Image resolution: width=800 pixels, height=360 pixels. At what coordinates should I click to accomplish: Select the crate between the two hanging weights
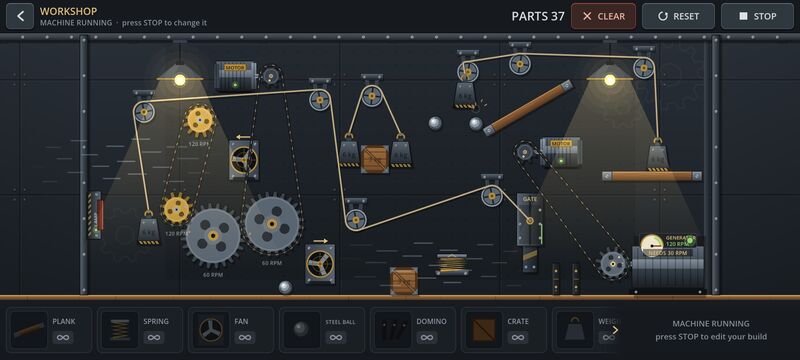(375, 159)
